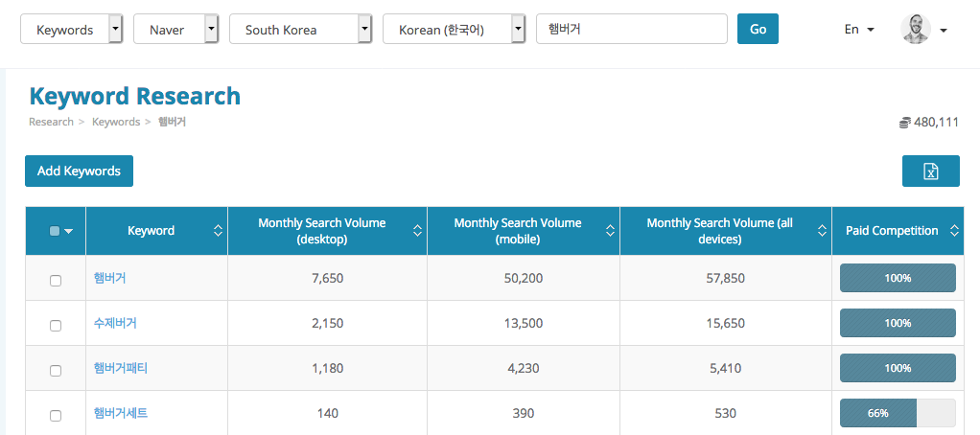Open select-all options arrow in header

(x=69, y=231)
